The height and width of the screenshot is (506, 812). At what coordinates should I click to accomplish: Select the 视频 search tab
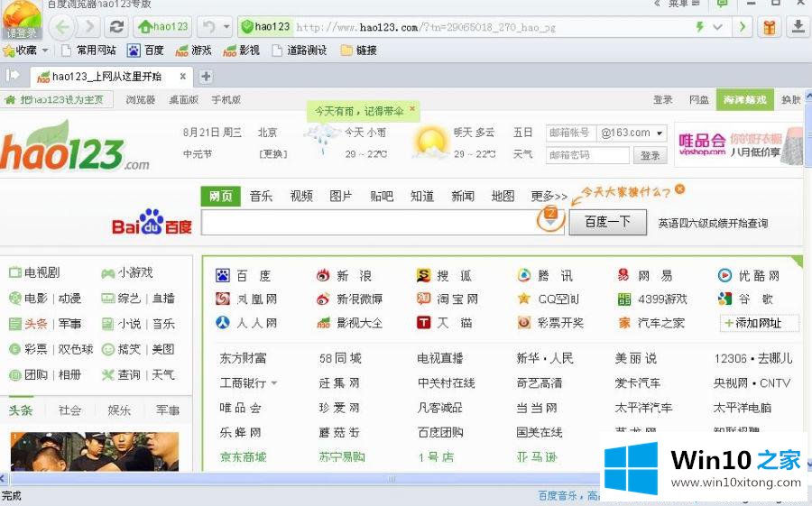(301, 197)
